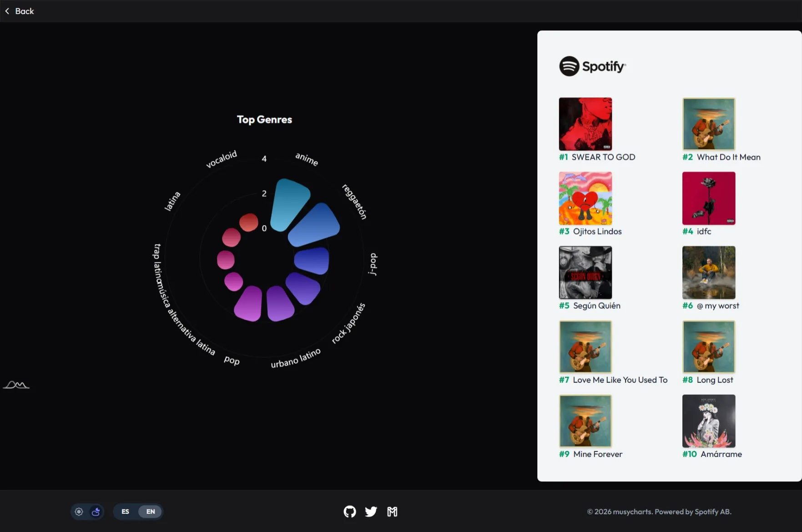Image resolution: width=802 pixels, height=532 pixels.
Task: Open the Según Quién album artwork
Action: click(x=585, y=272)
